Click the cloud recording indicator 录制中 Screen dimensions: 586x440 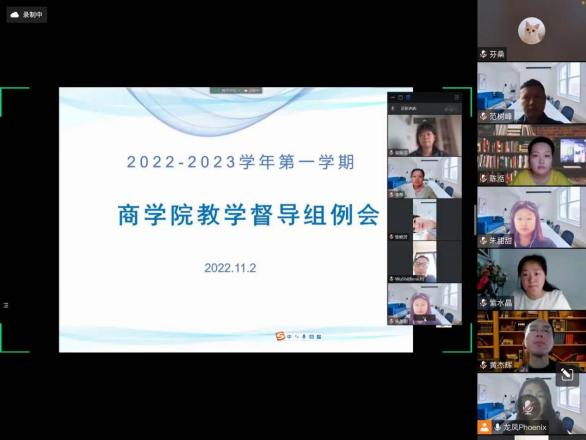click(x=27, y=15)
